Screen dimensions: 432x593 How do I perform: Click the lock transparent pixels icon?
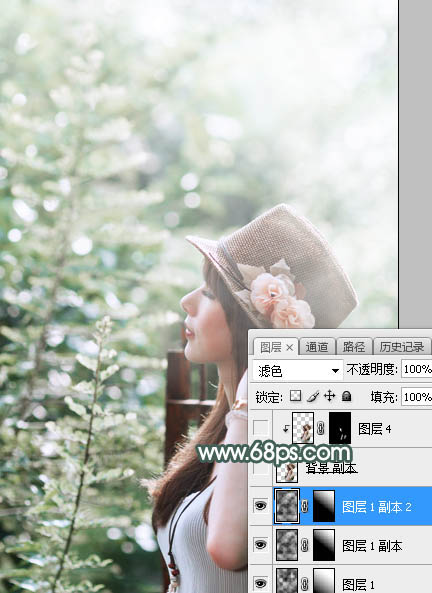(x=295, y=396)
